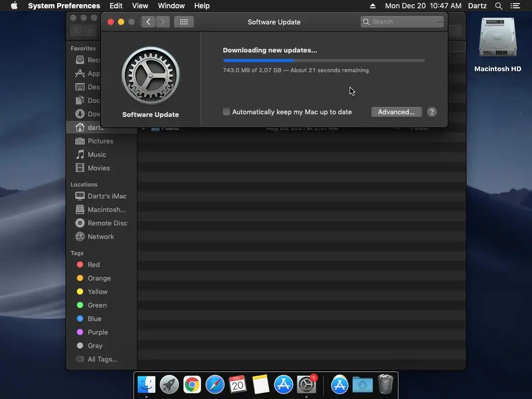Select Macintosh HD desktop drive

(x=498, y=45)
